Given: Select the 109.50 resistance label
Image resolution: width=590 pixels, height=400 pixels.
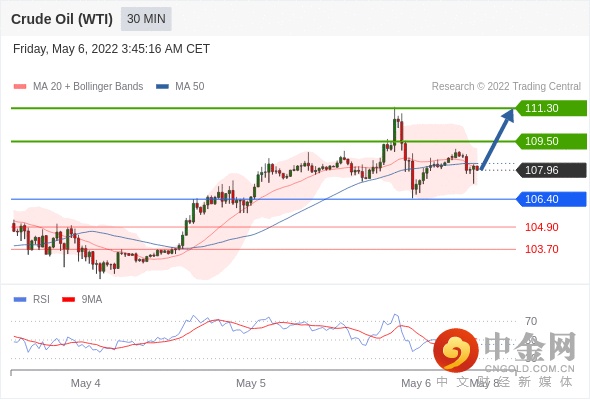Looking at the screenshot, I should [x=551, y=141].
